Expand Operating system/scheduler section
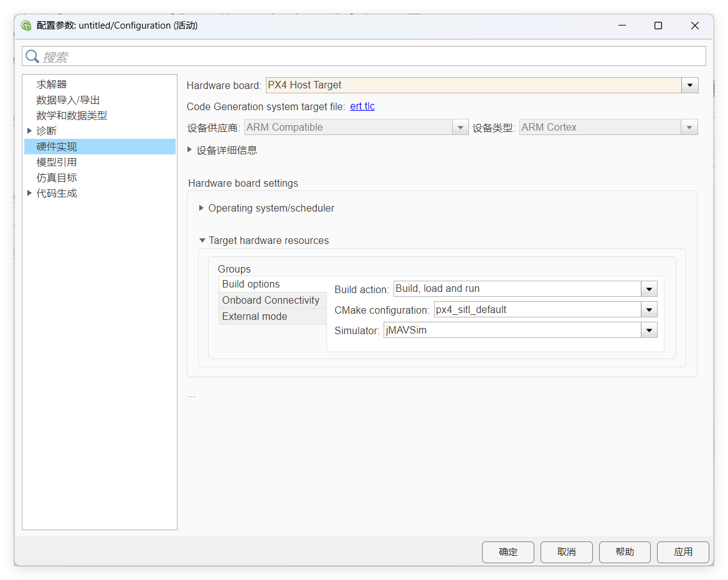Screen dimensions: 728x580 coord(201,208)
